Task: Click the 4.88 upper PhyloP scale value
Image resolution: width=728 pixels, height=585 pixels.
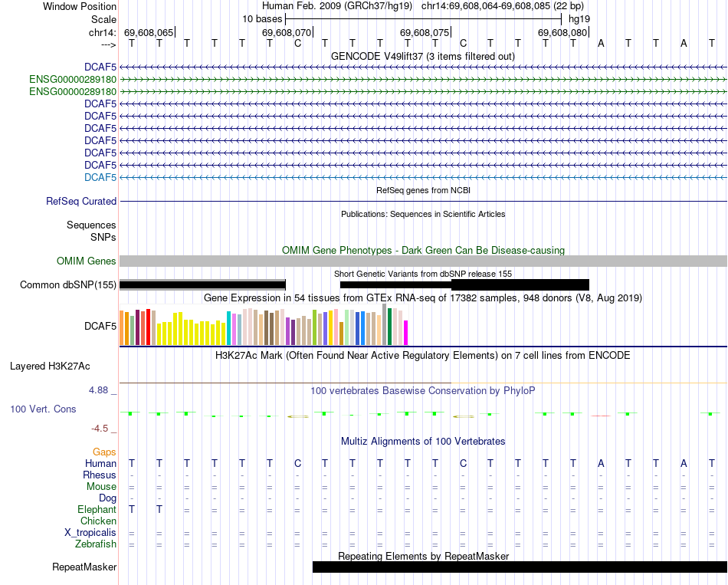Action: point(98,389)
